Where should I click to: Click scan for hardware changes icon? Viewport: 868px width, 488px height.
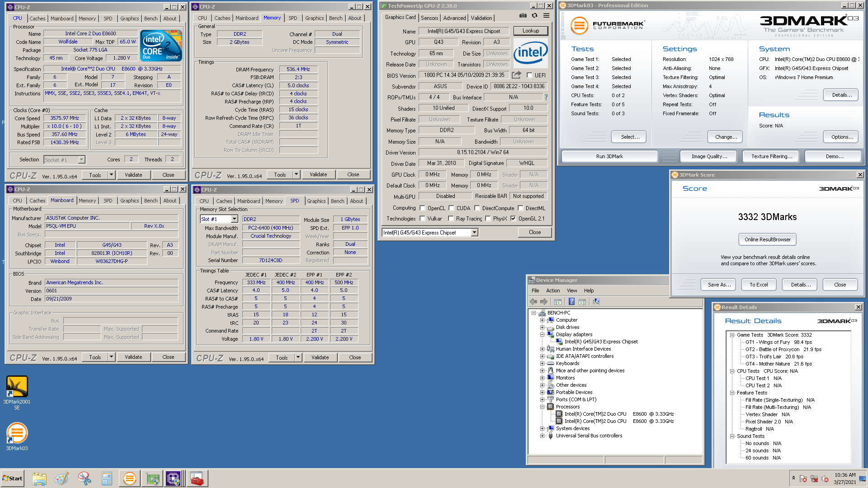point(596,301)
